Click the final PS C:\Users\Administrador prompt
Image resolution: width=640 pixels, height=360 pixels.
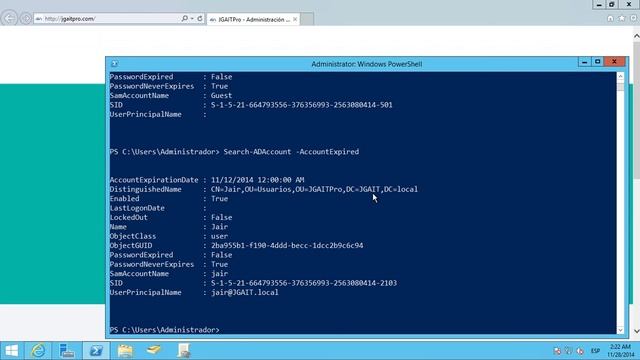point(164,330)
